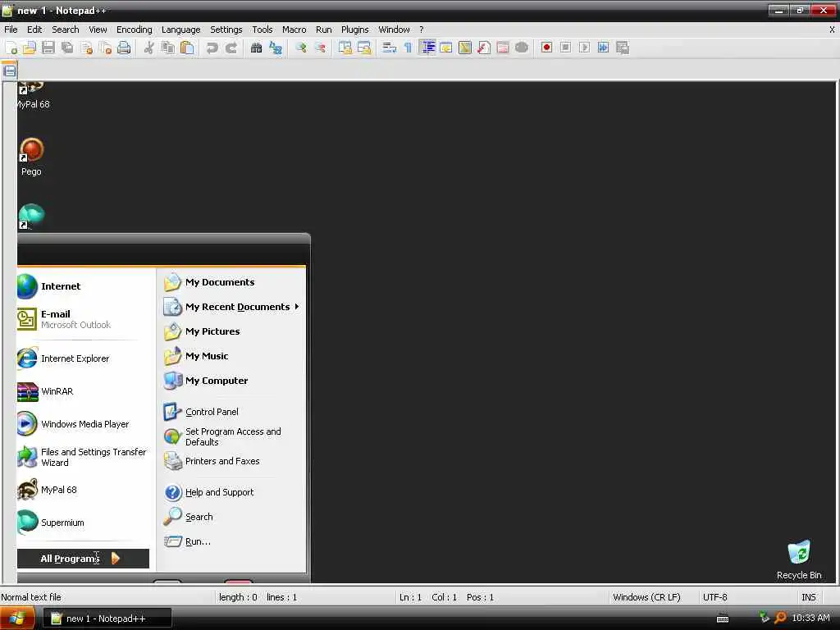
Task: Expand All Programs in the Start menu
Action: click(x=83, y=558)
